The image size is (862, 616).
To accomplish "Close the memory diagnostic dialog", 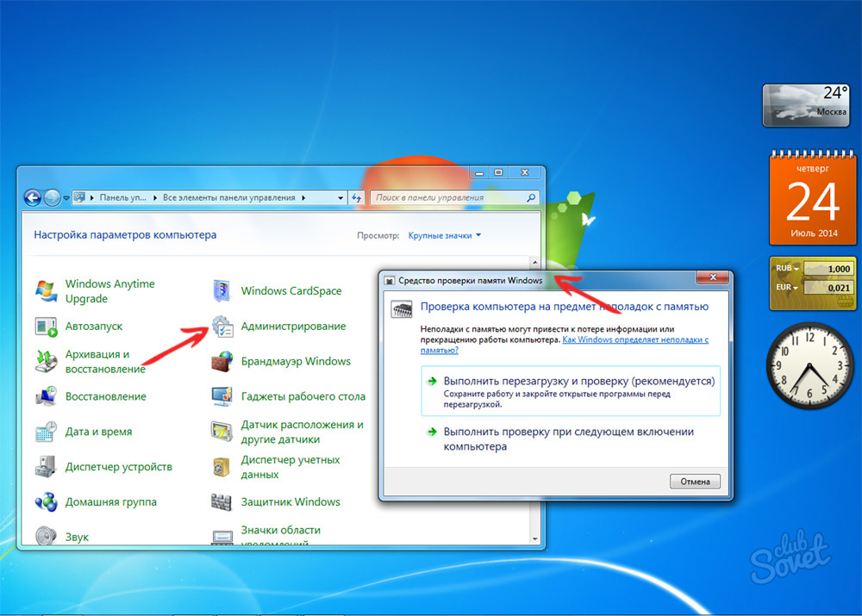I will pos(713,277).
